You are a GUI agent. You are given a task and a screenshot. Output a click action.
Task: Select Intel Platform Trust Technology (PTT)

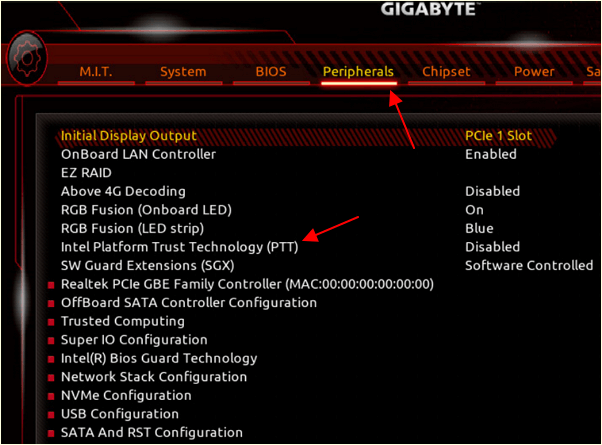[x=179, y=247]
